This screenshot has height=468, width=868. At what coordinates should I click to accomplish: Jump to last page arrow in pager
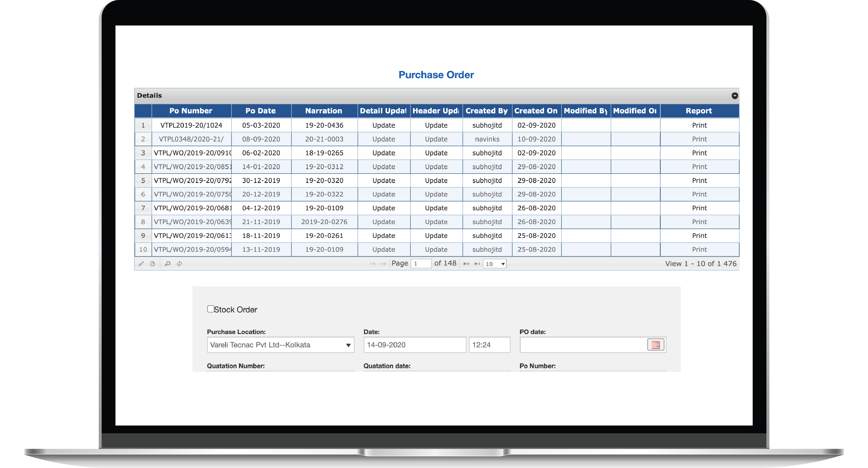[477, 264]
